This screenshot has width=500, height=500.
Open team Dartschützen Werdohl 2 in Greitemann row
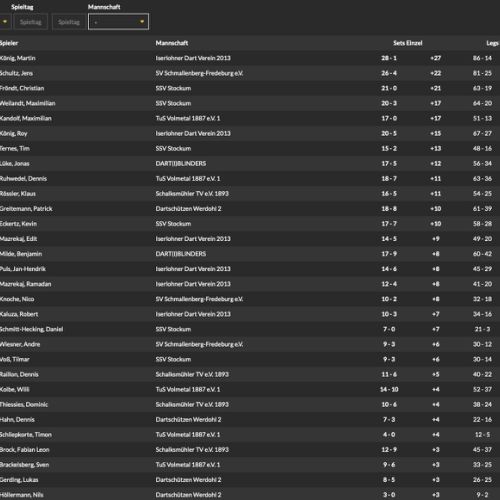pyautogui.click(x=188, y=209)
